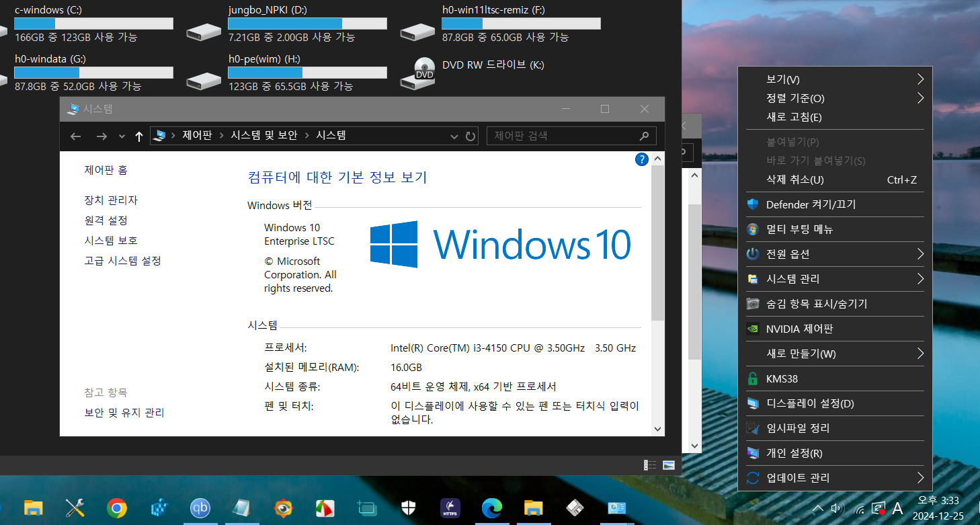Screen dimensions: 980x525
Task: Open 제어판 홈 link
Action: point(106,171)
